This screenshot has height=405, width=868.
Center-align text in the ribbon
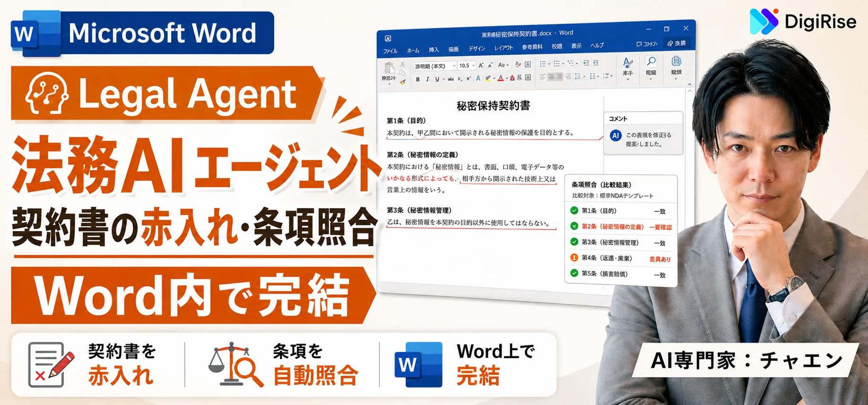[x=551, y=77]
